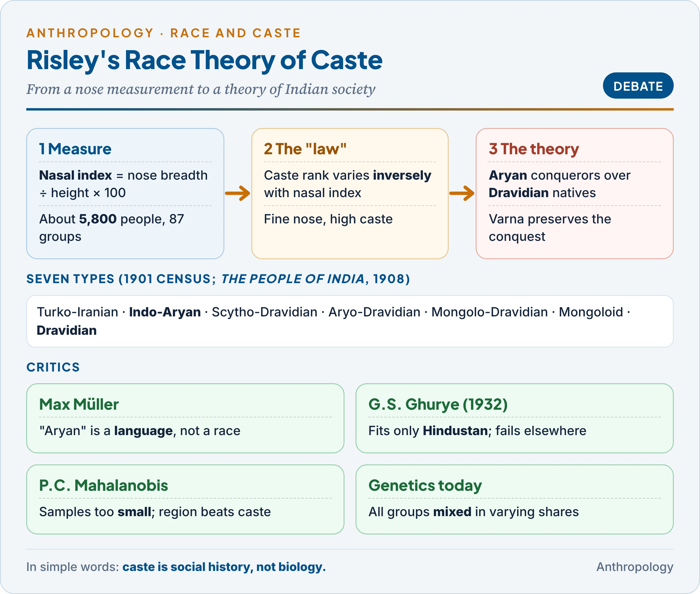This screenshot has height=594, width=700.
Task: Click the "ANTHROPOLOGY · RACE AND CASTE" header label
Action: click(163, 33)
